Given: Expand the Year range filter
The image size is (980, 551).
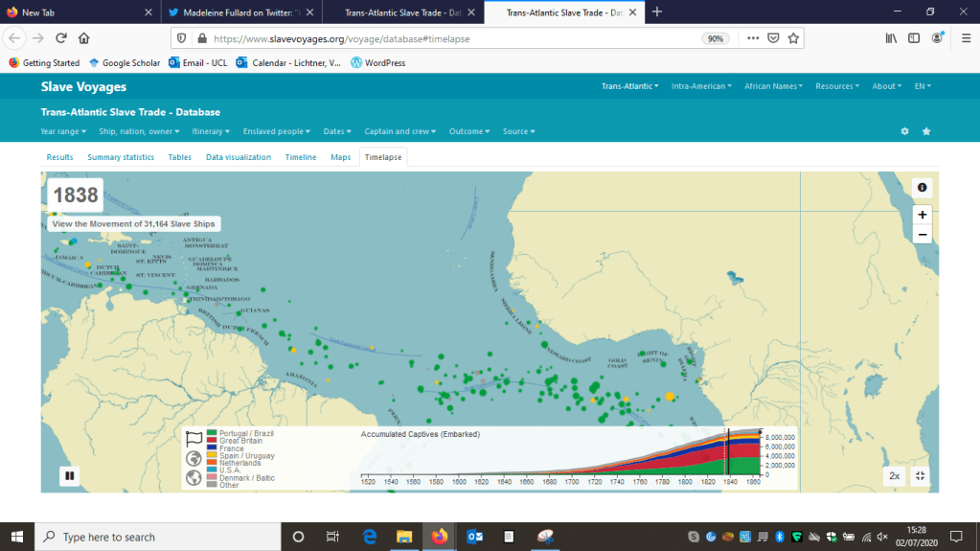Looking at the screenshot, I should [63, 131].
